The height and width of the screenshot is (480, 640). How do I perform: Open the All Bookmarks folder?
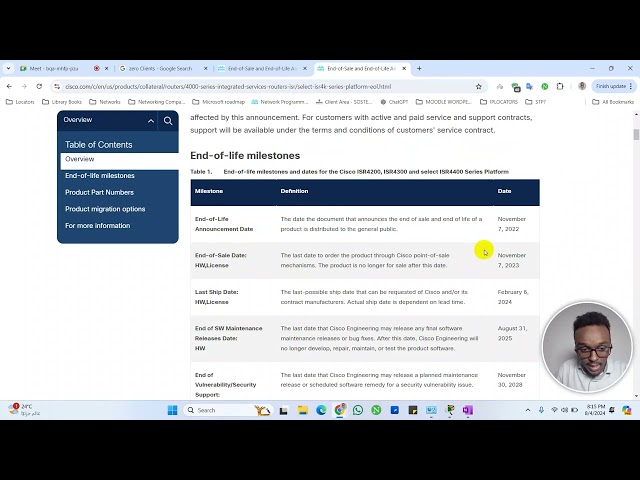(613, 102)
